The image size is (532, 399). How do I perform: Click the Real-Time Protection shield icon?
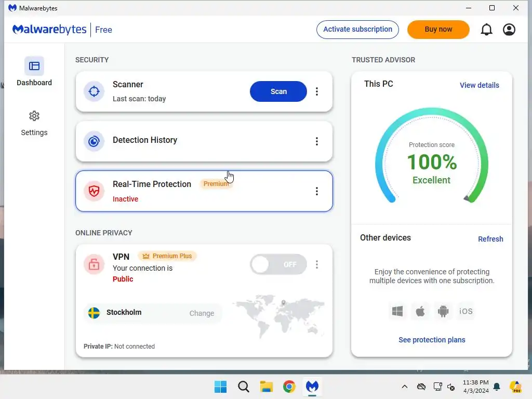pos(94,191)
